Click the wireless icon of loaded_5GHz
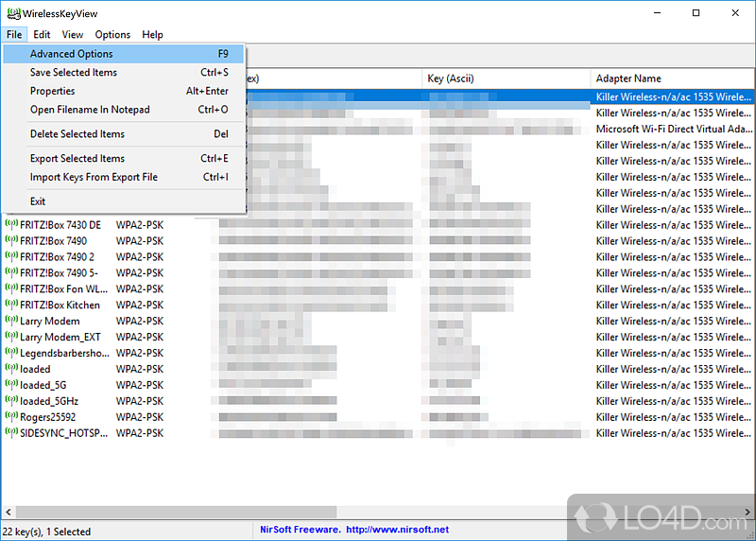 click(x=11, y=401)
